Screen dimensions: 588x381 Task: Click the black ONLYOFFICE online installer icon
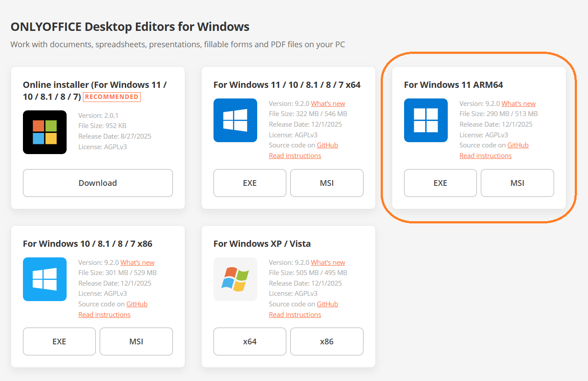(x=45, y=132)
